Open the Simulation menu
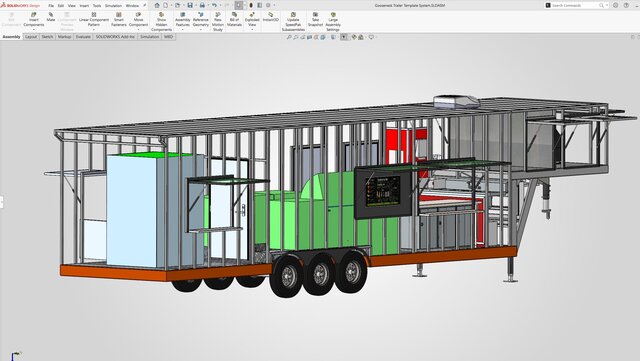Image resolution: width=640 pixels, height=361 pixels. pos(113,6)
